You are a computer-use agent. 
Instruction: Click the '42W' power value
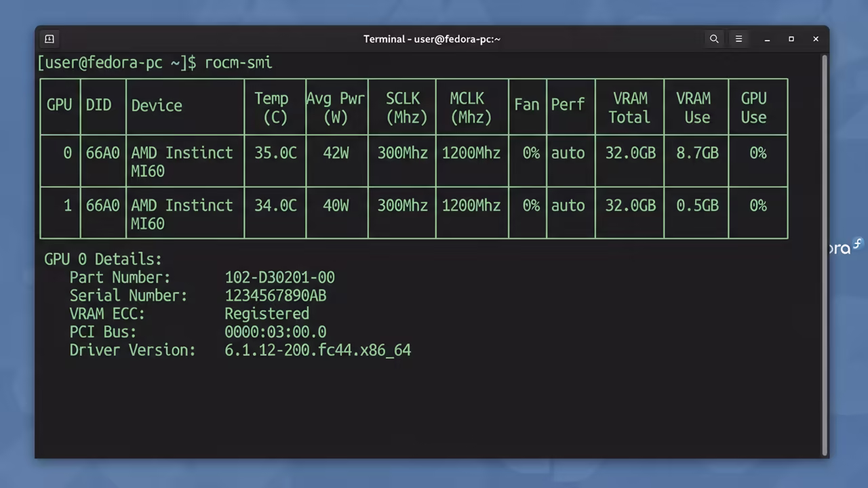coord(336,153)
